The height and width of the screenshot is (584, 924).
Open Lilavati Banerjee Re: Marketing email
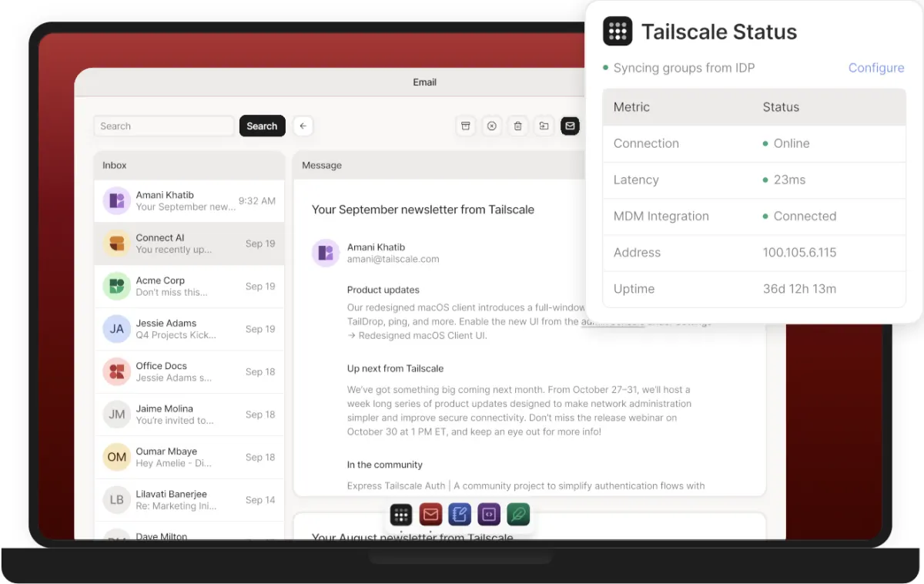pyautogui.click(x=189, y=500)
